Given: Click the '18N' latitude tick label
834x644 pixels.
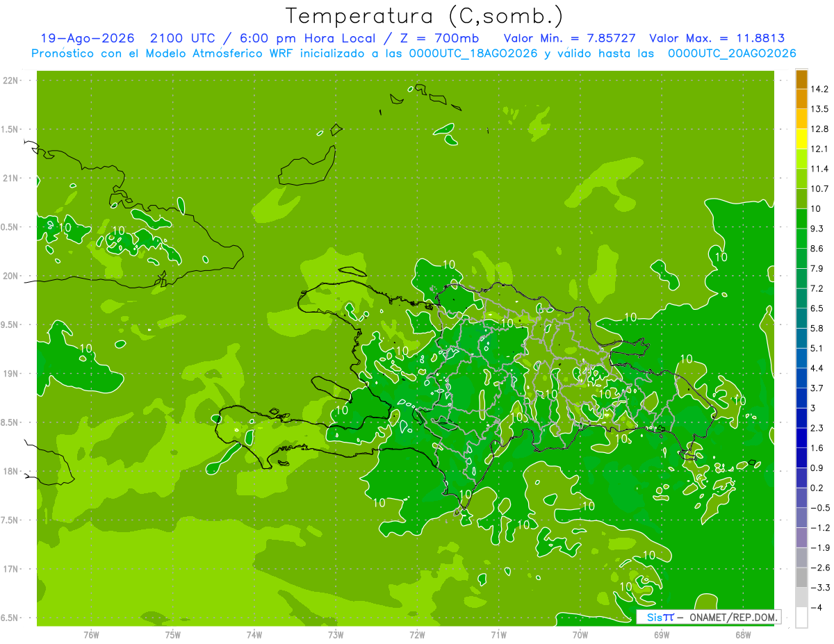Looking at the screenshot, I should 11,471.
